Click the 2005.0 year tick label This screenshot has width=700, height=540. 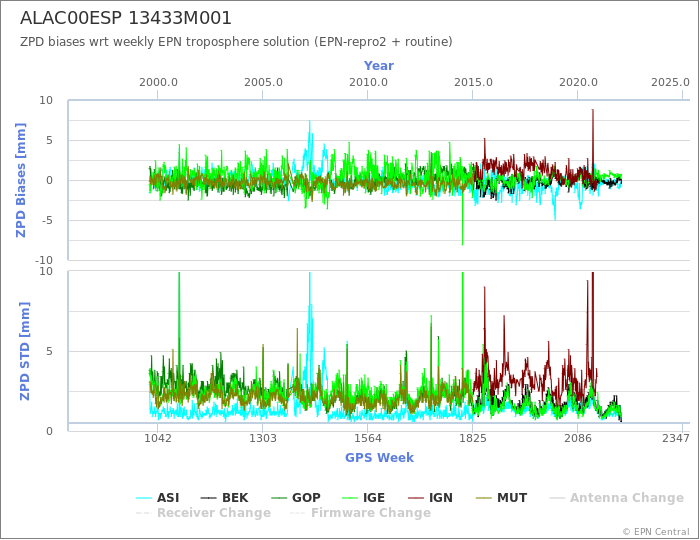[x=263, y=83]
